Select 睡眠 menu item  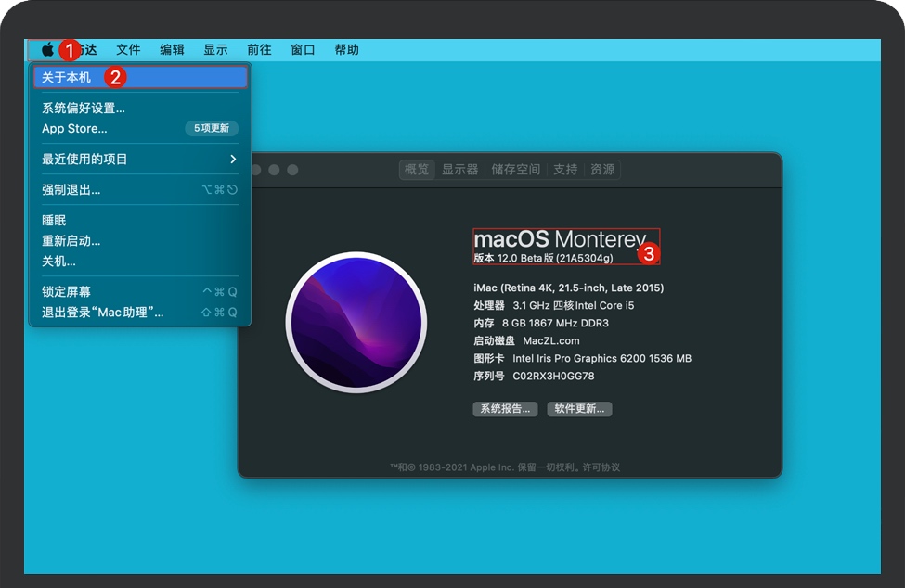point(54,221)
